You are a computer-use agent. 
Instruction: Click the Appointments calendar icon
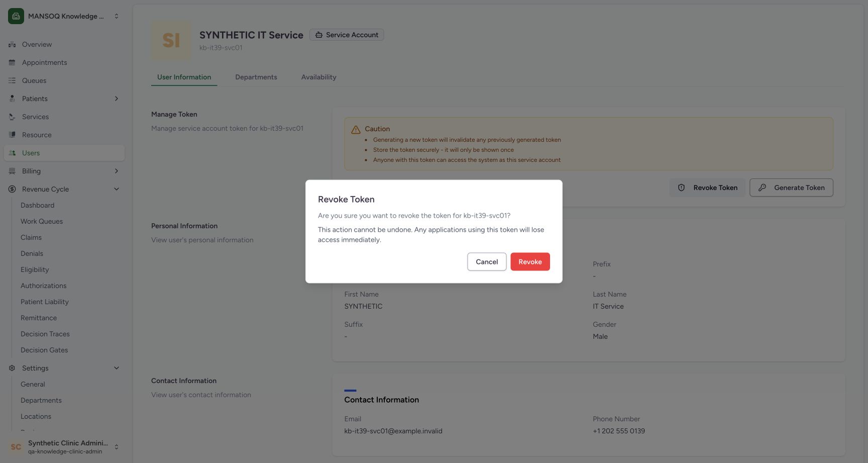[x=12, y=62]
